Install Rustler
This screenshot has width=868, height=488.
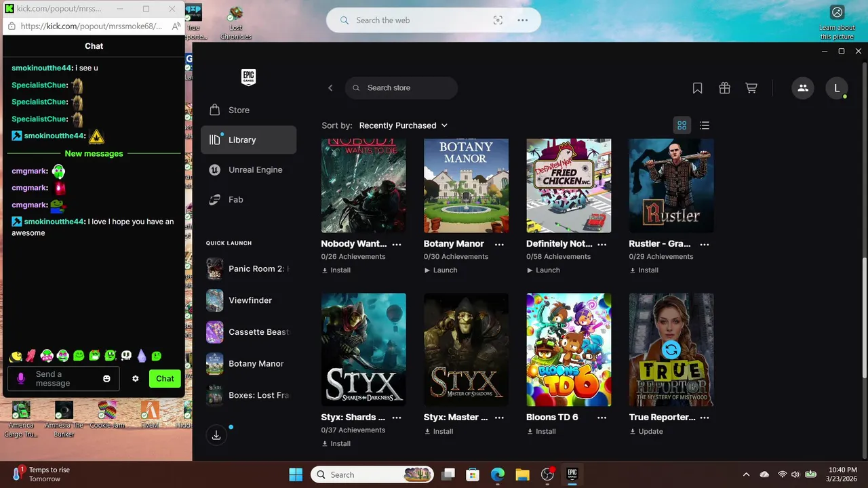coord(644,270)
